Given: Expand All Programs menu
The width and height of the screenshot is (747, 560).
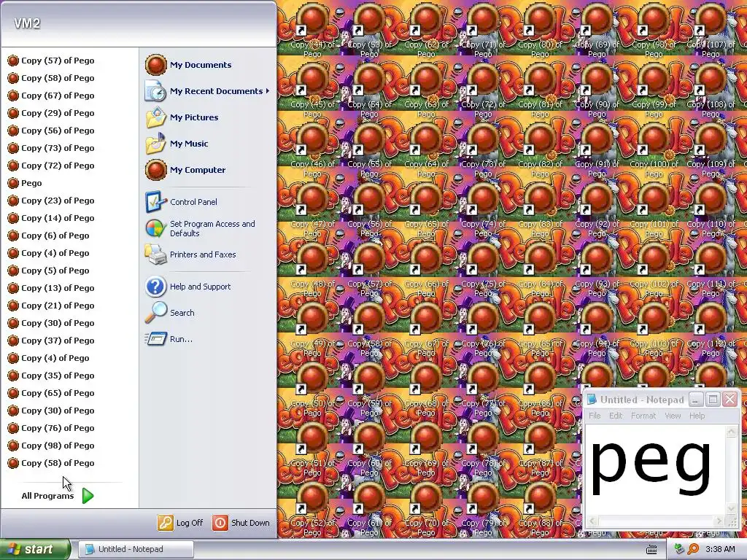Looking at the screenshot, I should [x=57, y=496].
